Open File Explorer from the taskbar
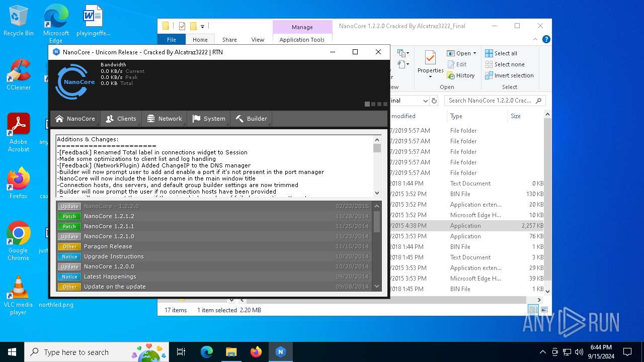644x362 pixels. [x=231, y=352]
